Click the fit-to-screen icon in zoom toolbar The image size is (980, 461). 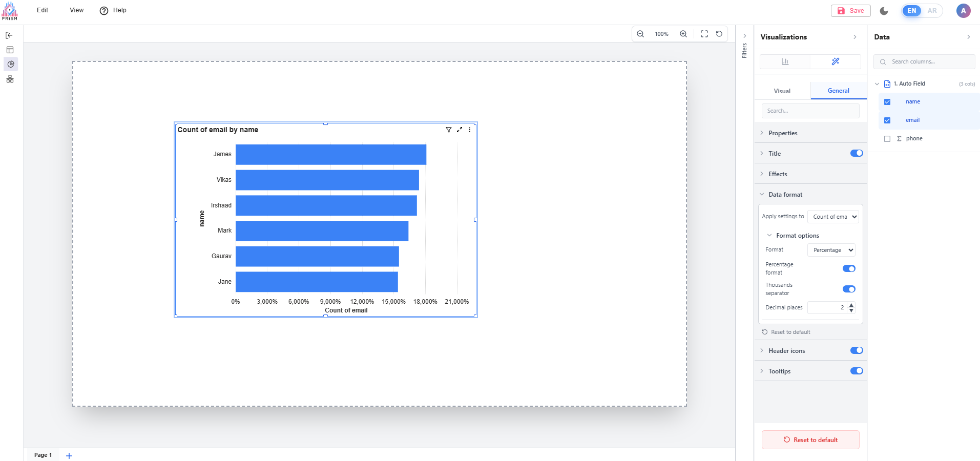[x=704, y=34]
